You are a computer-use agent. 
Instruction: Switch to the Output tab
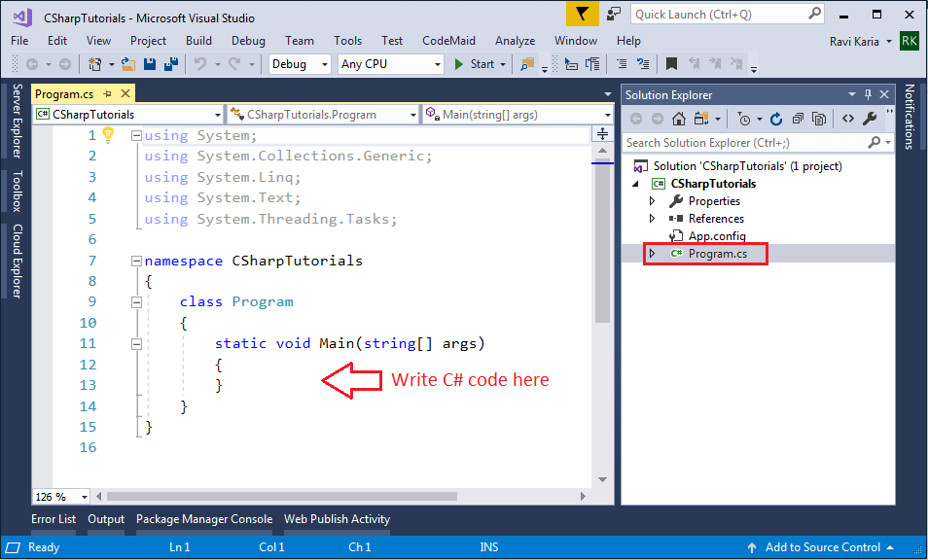click(105, 519)
